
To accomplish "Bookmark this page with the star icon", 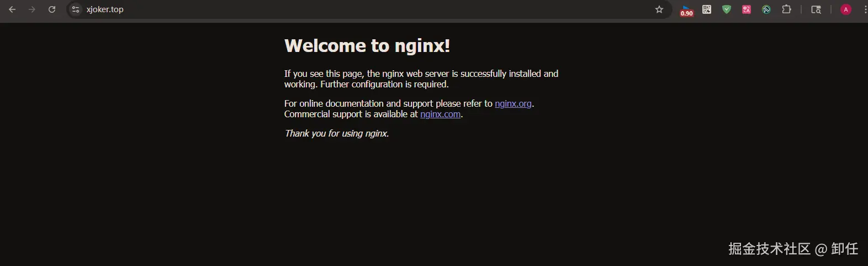I will [x=659, y=9].
